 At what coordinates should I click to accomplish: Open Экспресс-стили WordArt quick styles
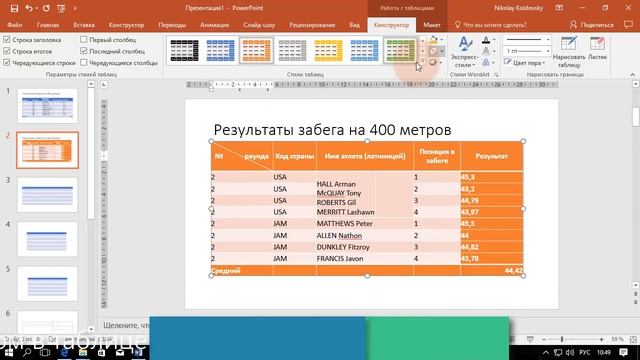(x=464, y=52)
